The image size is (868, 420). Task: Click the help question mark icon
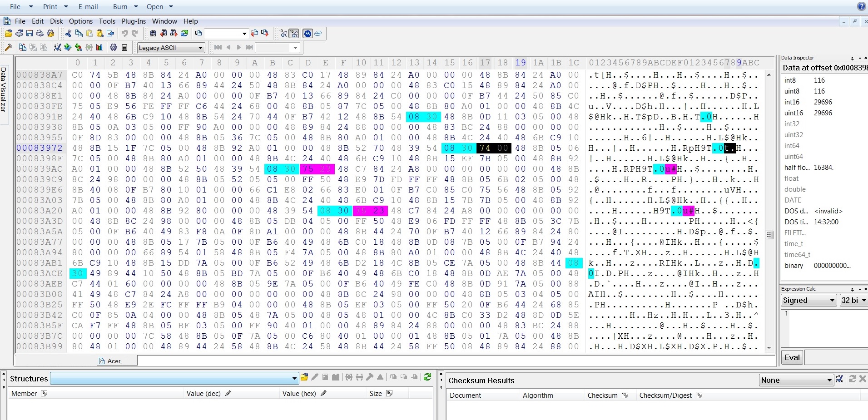pos(862,6)
